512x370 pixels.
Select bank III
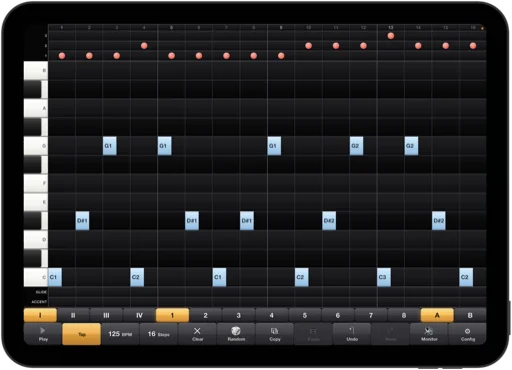(x=106, y=315)
